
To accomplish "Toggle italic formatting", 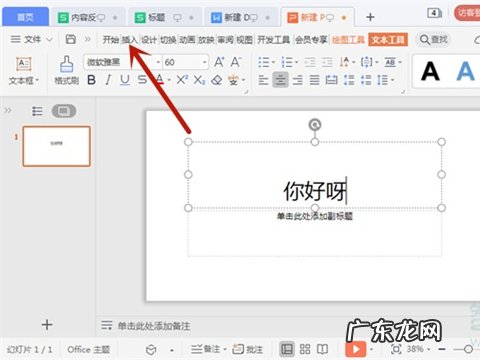I will (x=108, y=80).
